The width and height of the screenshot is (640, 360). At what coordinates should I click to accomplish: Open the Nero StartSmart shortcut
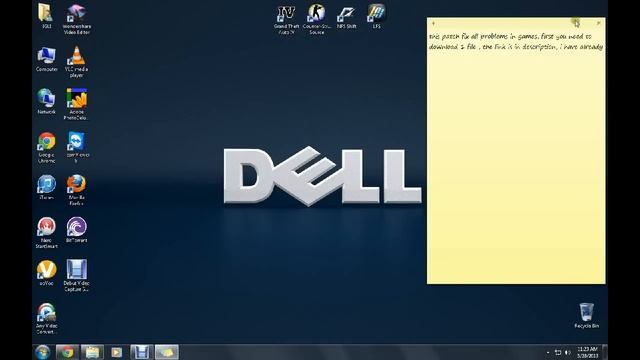(x=47, y=233)
